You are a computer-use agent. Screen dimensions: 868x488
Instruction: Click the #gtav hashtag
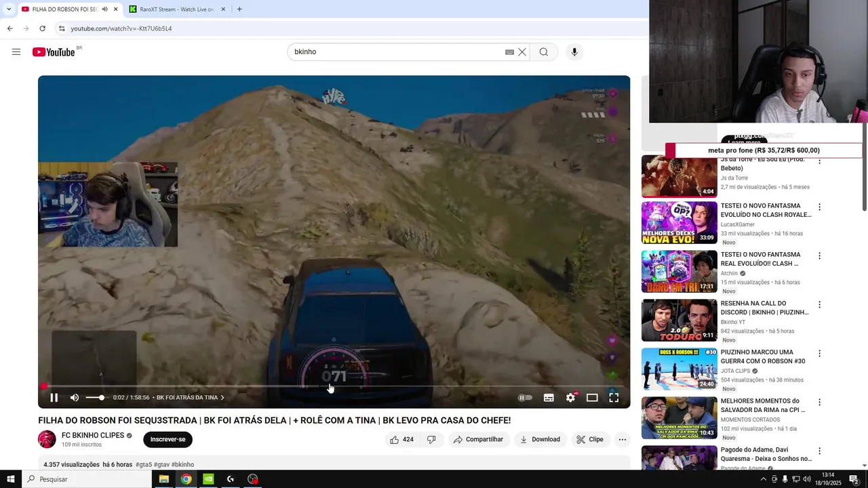click(162, 465)
